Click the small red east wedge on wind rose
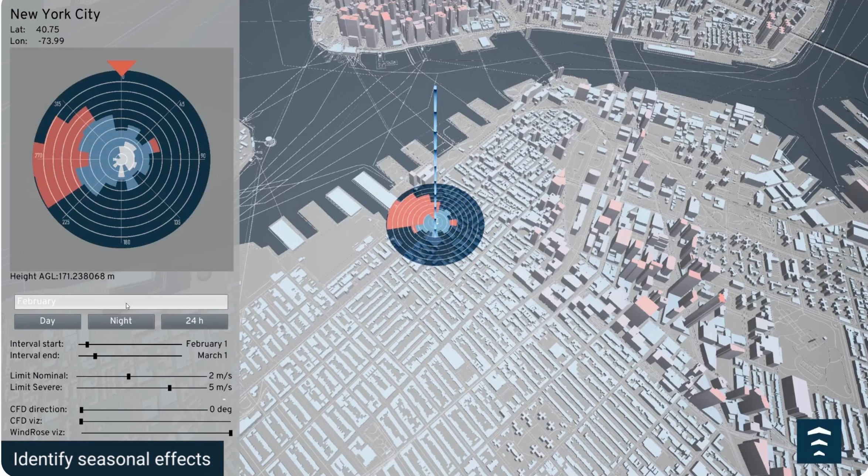Image resolution: width=868 pixels, height=476 pixels. point(155,146)
